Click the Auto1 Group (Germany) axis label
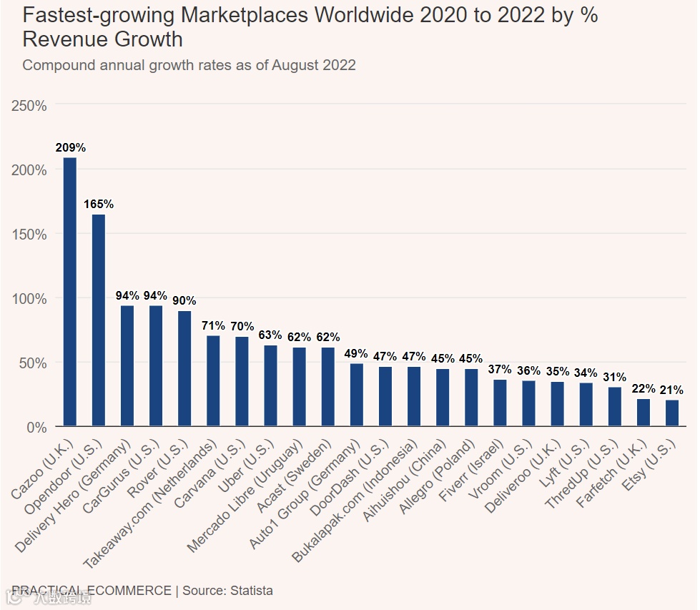700x610 pixels. pyautogui.click(x=305, y=493)
